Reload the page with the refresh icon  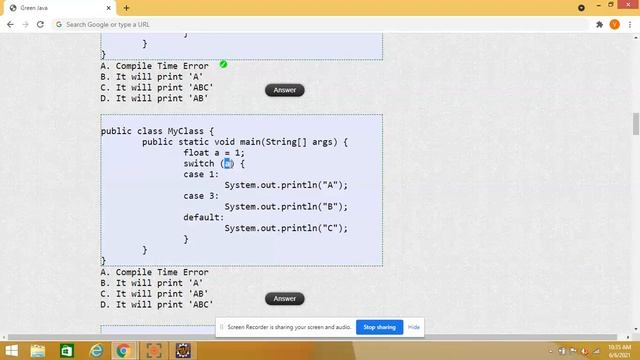[x=40, y=24]
